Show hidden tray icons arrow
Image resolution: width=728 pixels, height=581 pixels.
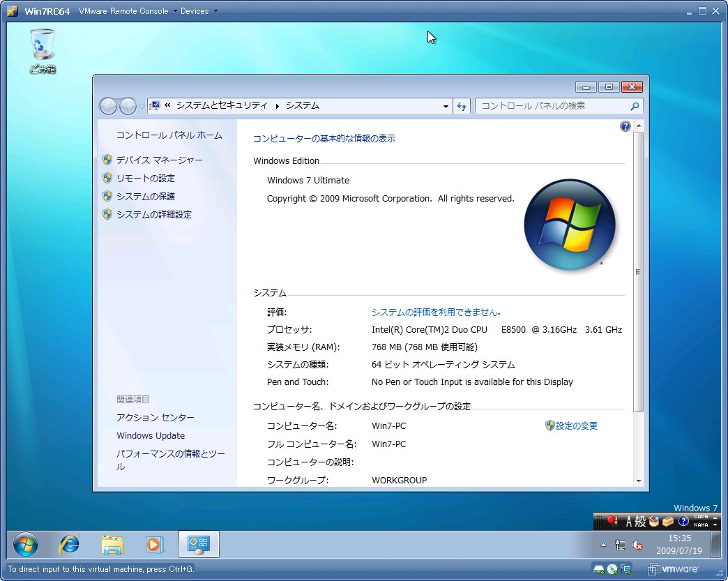click(603, 545)
